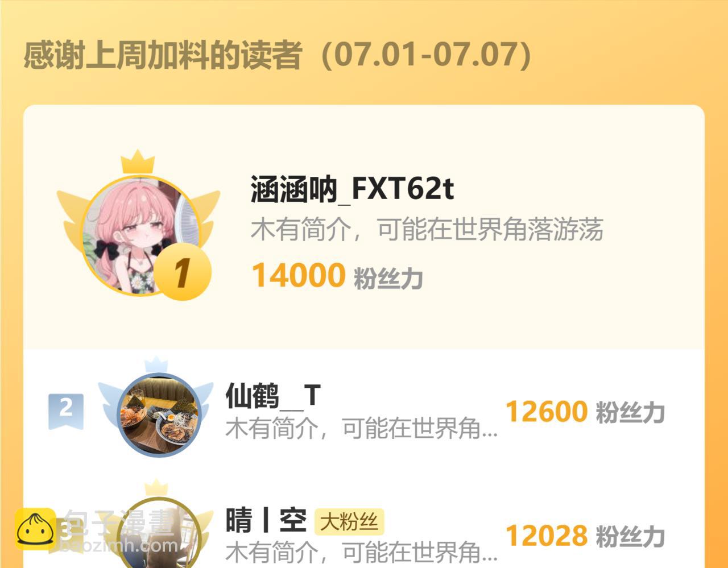This screenshot has height=568, width=728.
Task: Click the 12600 粉丝力 score
Action: point(585,412)
